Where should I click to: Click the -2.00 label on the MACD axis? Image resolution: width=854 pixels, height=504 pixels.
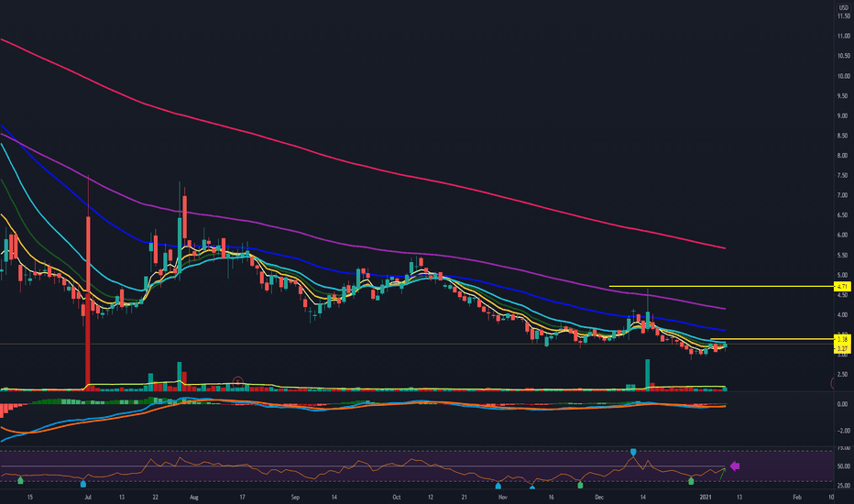[x=843, y=431]
